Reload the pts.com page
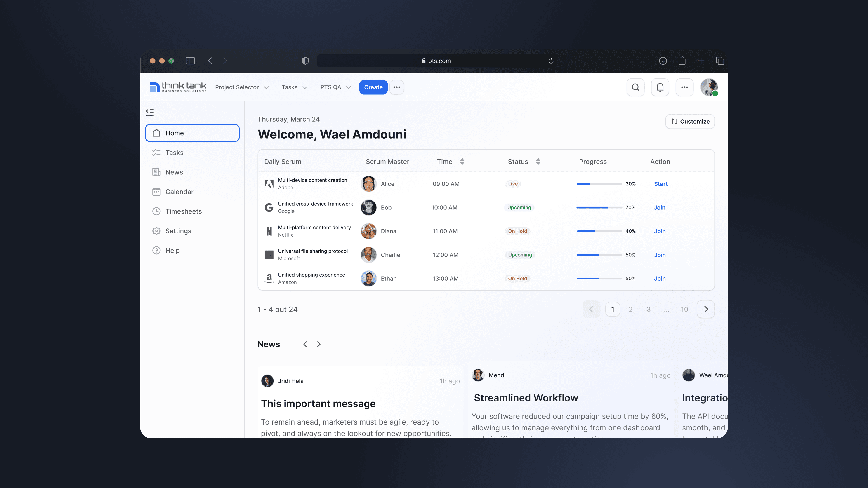Image resolution: width=868 pixels, height=488 pixels. pyautogui.click(x=551, y=61)
